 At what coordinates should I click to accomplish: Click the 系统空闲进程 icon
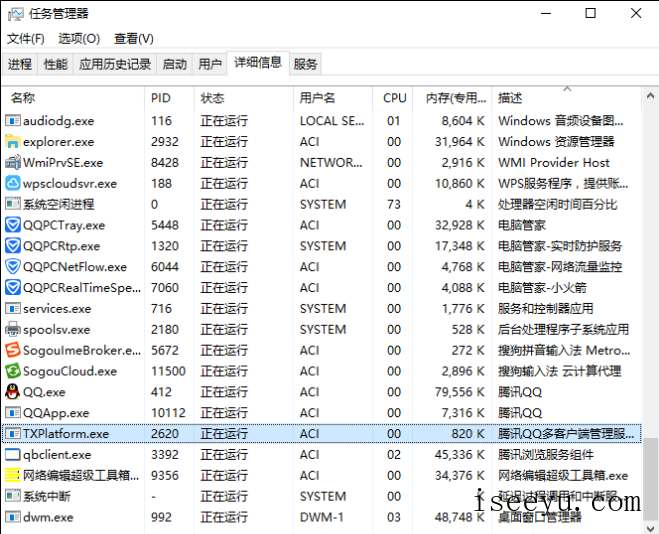point(13,204)
